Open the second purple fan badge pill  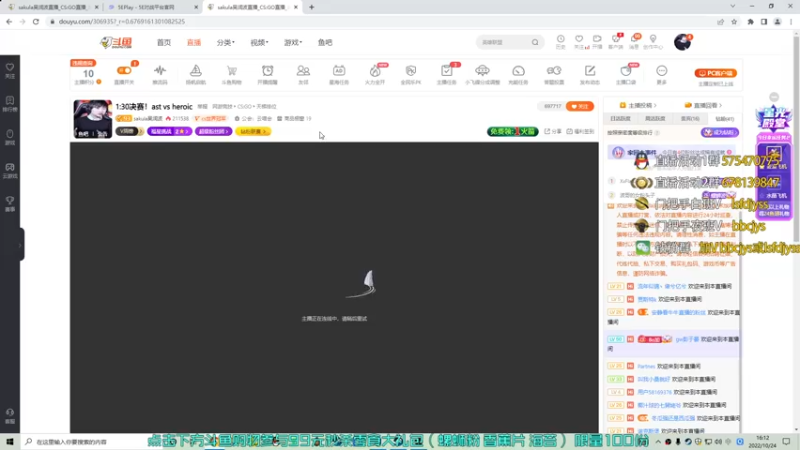pos(213,131)
